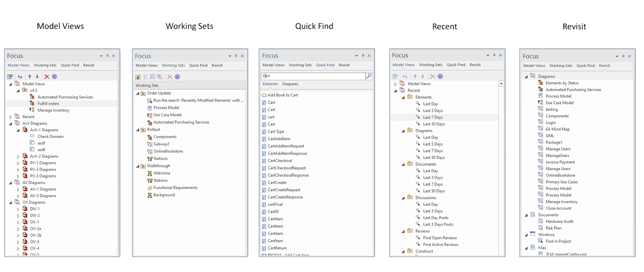Screen dimensions: 644x272
Task: Collapse the Rollout working set
Action: click(x=138, y=130)
